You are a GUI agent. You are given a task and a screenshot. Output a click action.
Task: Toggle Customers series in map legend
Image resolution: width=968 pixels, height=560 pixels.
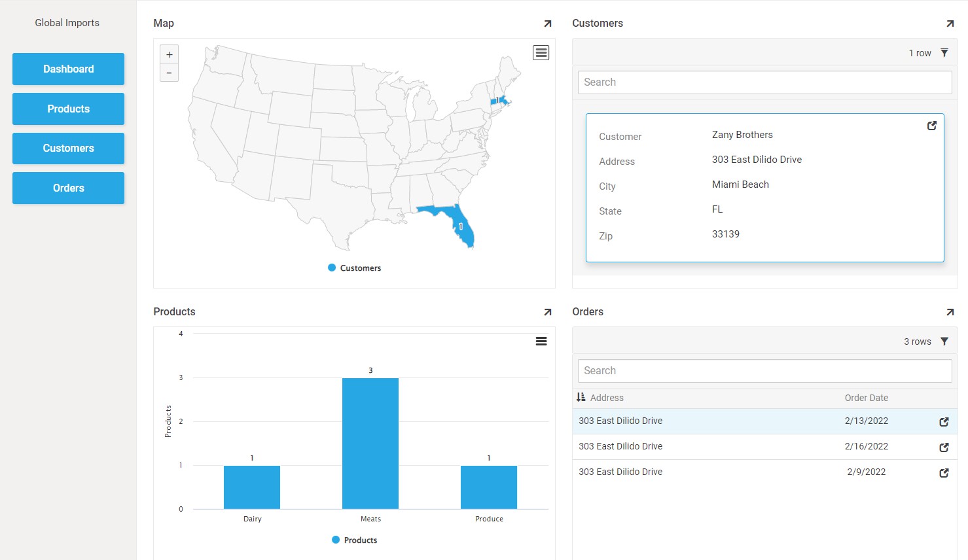point(354,268)
